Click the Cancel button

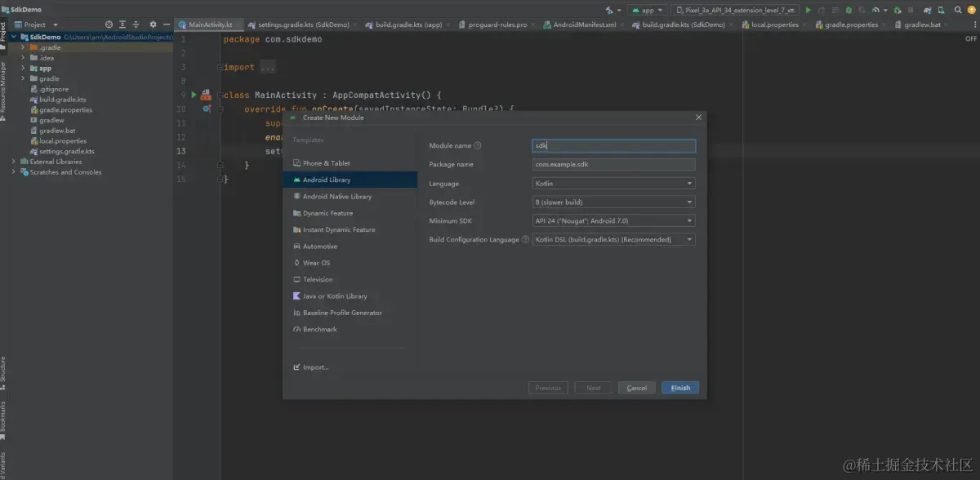[x=637, y=388]
